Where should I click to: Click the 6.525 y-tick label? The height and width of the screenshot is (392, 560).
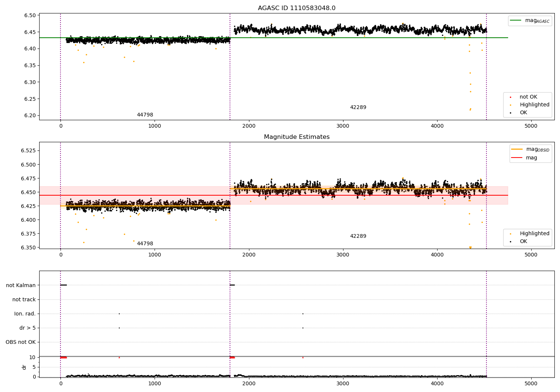point(28,150)
